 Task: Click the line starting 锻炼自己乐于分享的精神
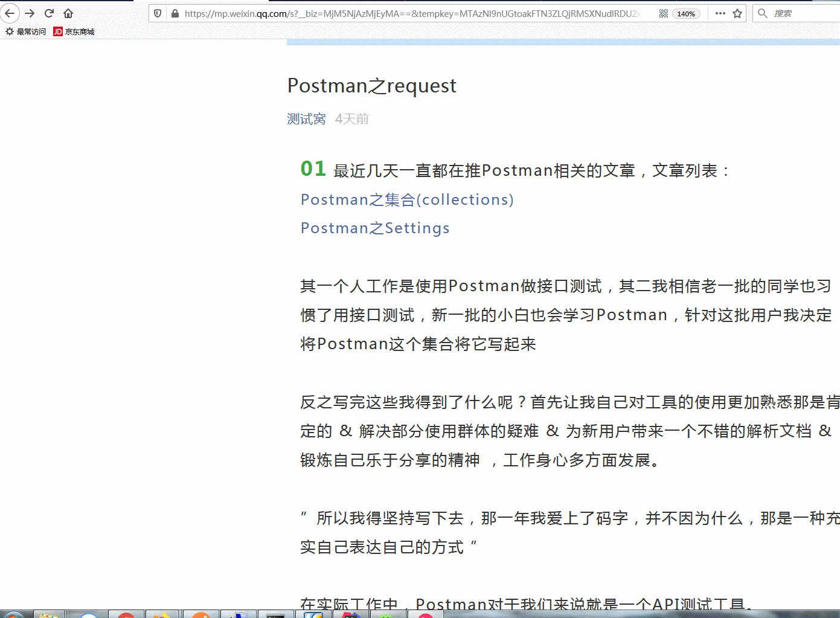click(482, 460)
